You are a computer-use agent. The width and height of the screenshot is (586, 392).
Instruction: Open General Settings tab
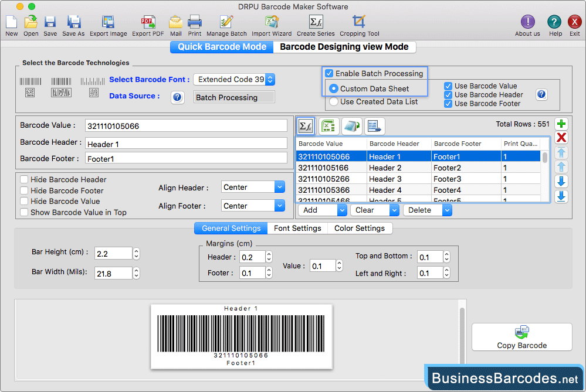point(231,229)
